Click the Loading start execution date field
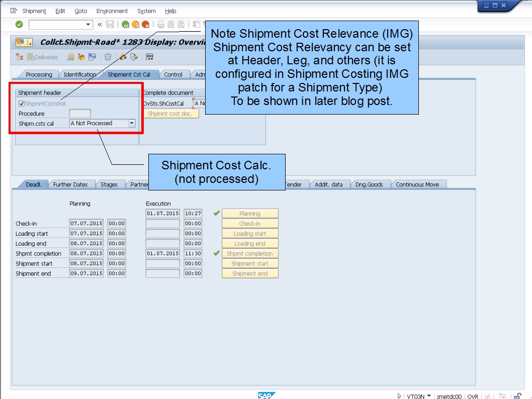 (x=162, y=233)
